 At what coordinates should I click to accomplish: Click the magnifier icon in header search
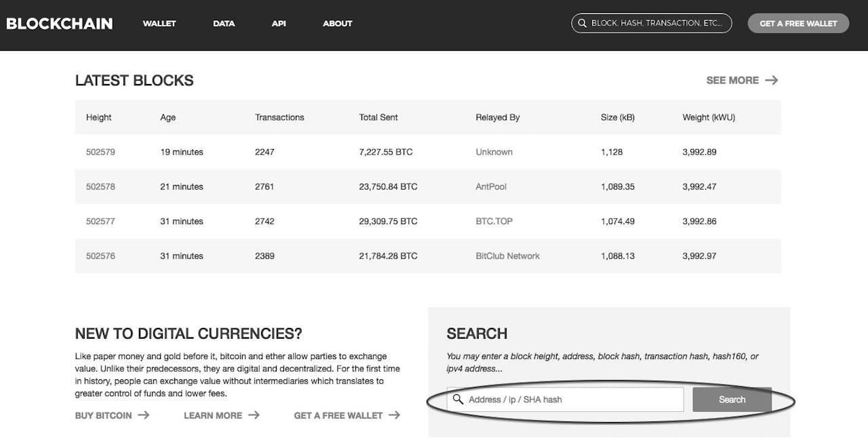(x=582, y=23)
